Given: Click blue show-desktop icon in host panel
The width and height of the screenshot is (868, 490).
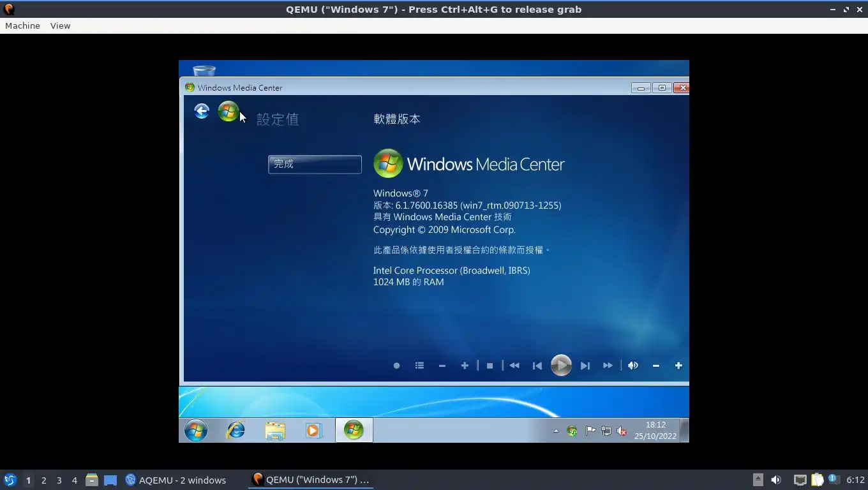Looking at the screenshot, I should point(110,480).
